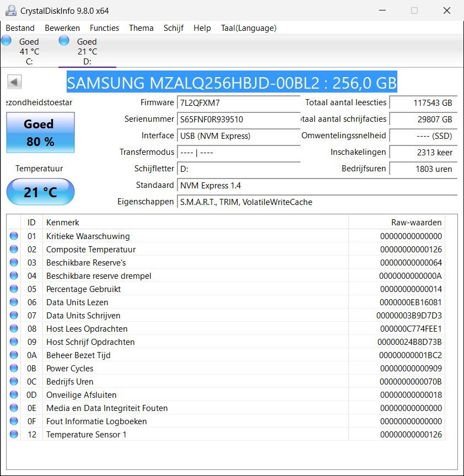Open the Schijf menu
The image size is (464, 476).
point(174,28)
